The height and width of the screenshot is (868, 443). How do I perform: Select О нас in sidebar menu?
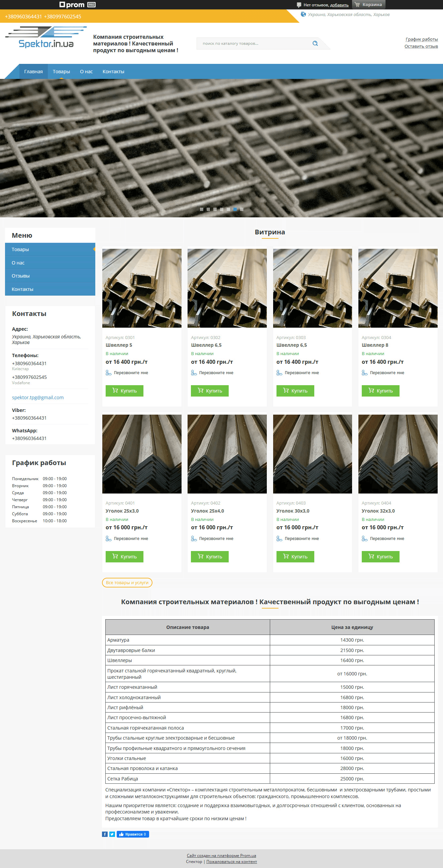(18, 263)
